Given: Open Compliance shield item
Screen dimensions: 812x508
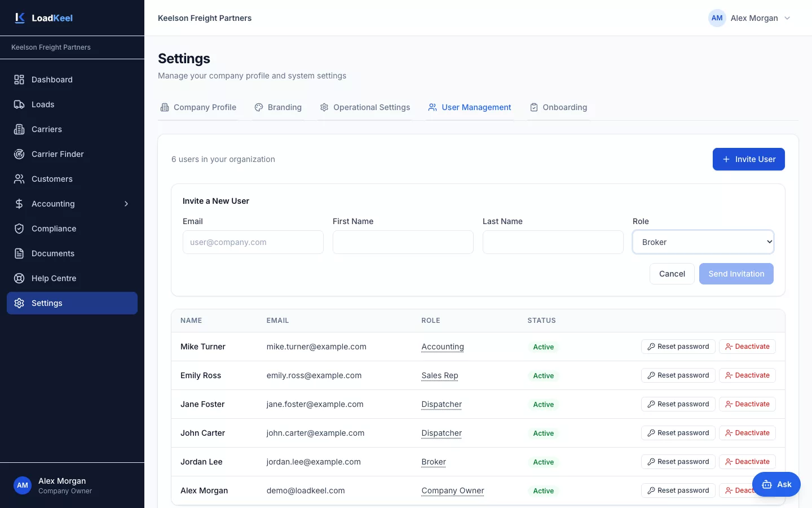Looking at the screenshot, I should point(72,229).
